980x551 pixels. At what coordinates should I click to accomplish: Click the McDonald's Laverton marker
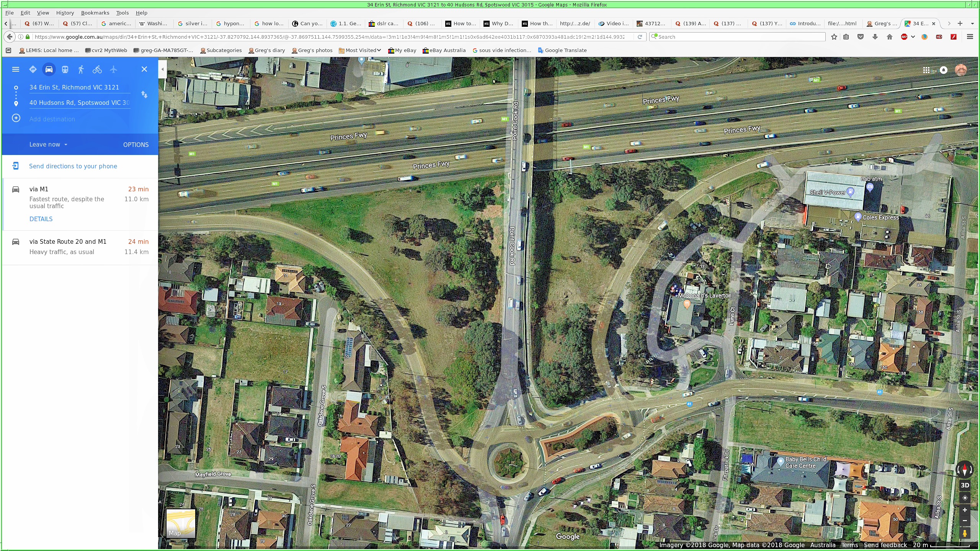687,304
